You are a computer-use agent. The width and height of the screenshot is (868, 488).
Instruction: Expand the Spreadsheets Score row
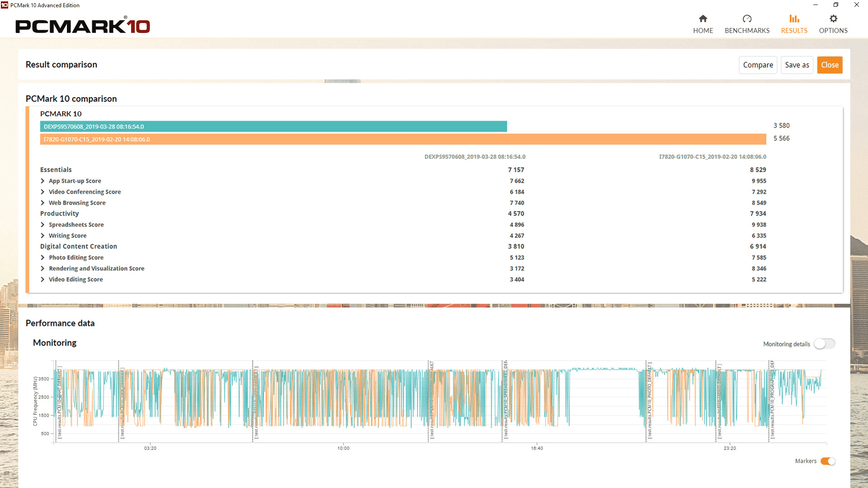[x=42, y=225]
